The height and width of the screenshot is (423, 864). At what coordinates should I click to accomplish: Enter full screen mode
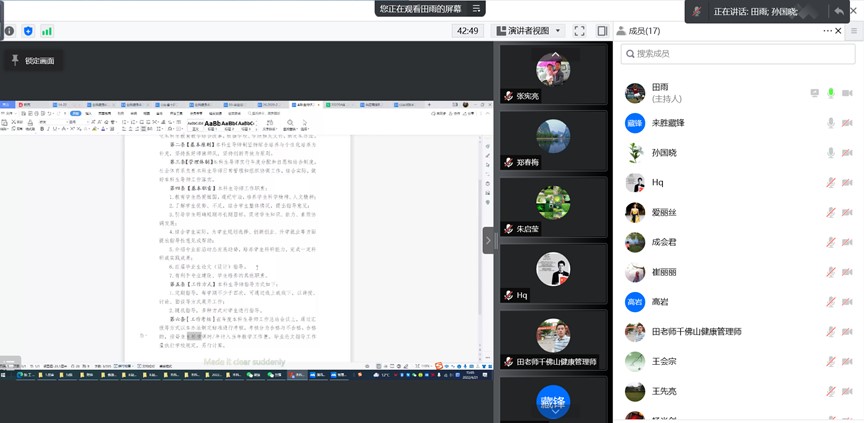point(579,31)
